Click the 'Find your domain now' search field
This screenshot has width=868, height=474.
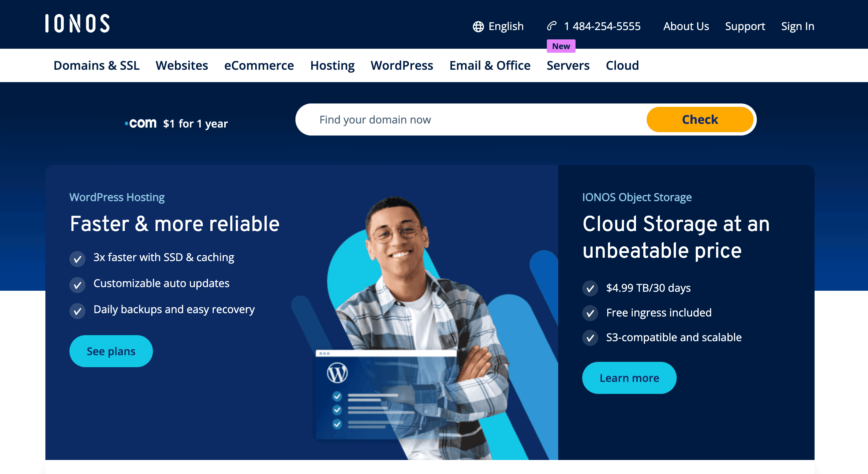click(x=438, y=119)
